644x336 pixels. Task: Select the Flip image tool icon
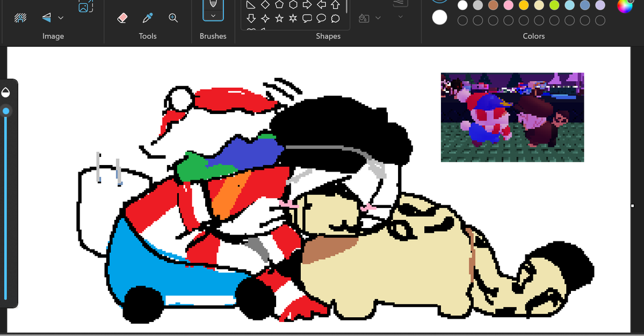point(46,18)
